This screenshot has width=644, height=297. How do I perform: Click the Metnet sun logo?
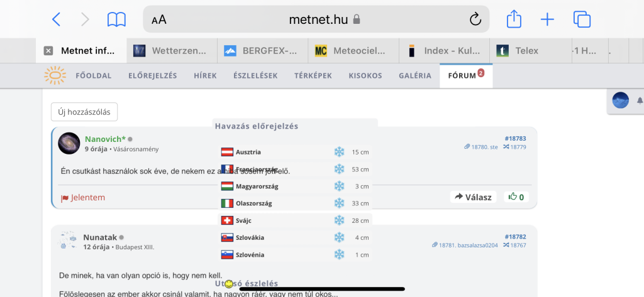[55, 76]
